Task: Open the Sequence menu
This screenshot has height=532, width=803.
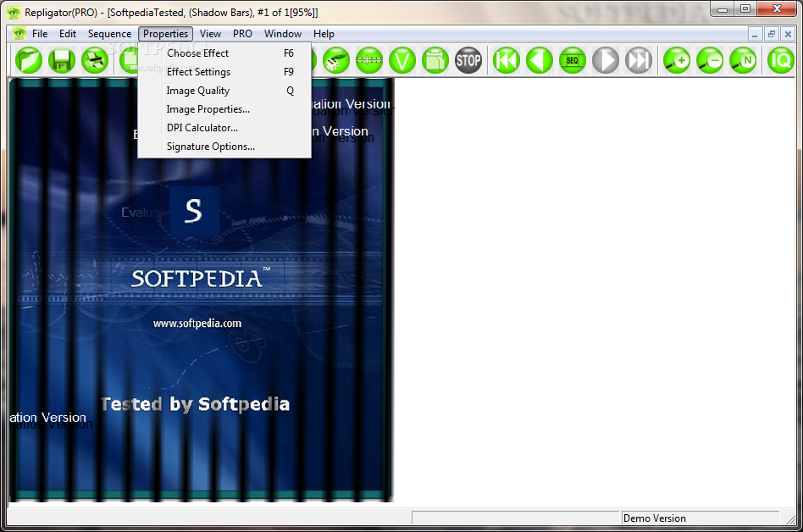Action: 109,34
